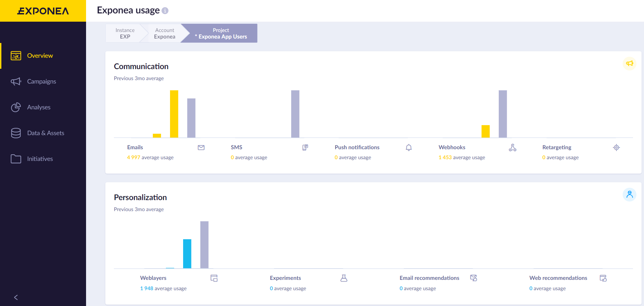The image size is (644, 306).
Task: Click the Campaigns megaphone icon
Action: click(16, 81)
